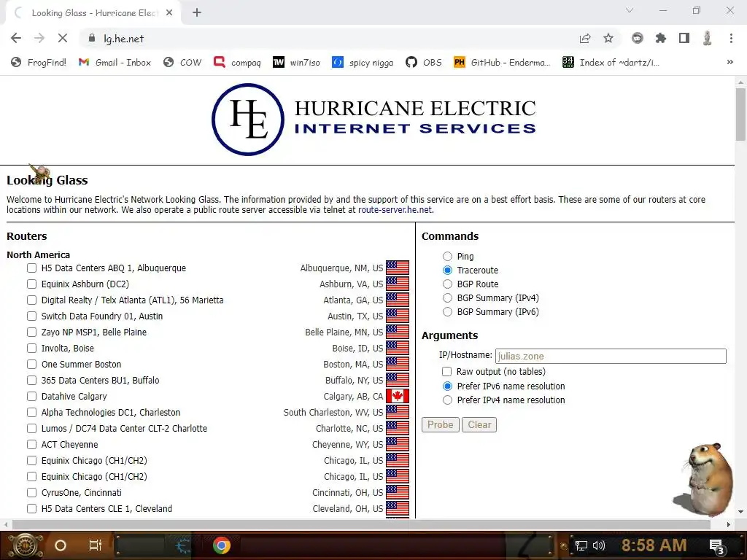Go back to the previous page
747x560 pixels.
point(16,39)
